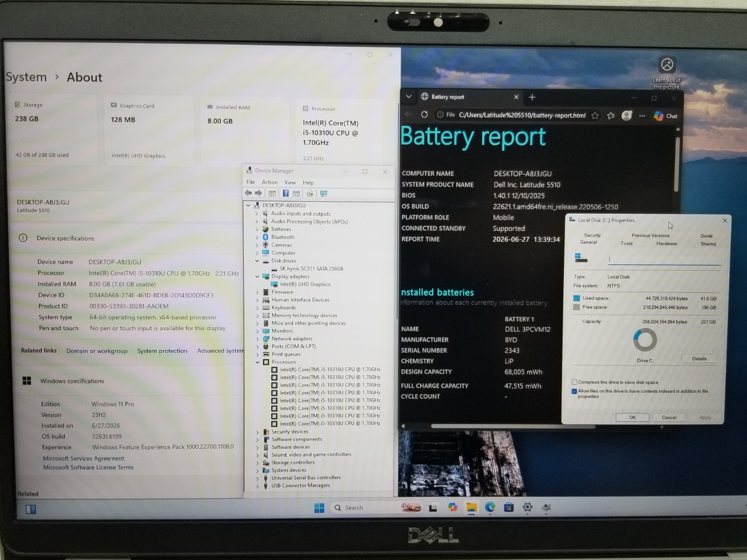
Task: Select DESKTOP-A8J3JGU root in Device Manager
Action: coord(284,205)
